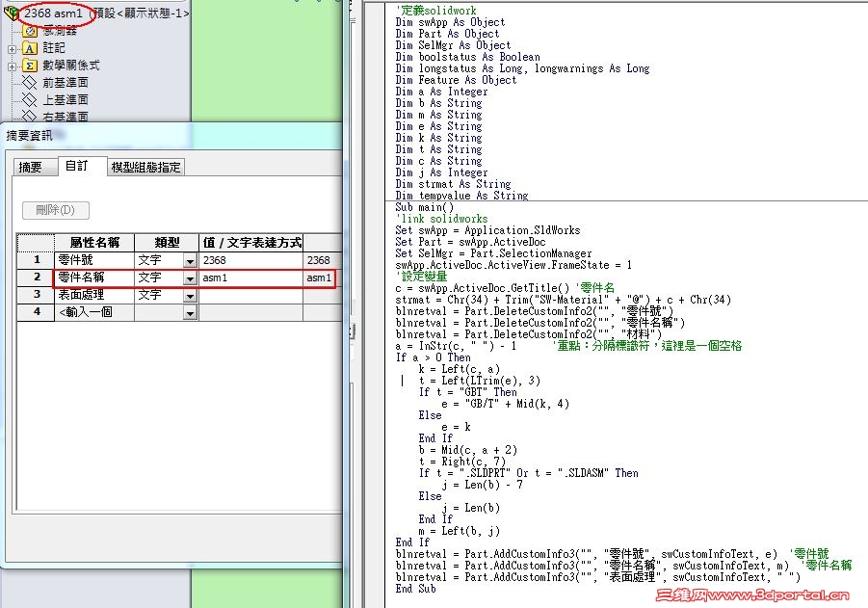Expand the 數學關係式 tree node
Screen dimensions: 868x608
13,66
